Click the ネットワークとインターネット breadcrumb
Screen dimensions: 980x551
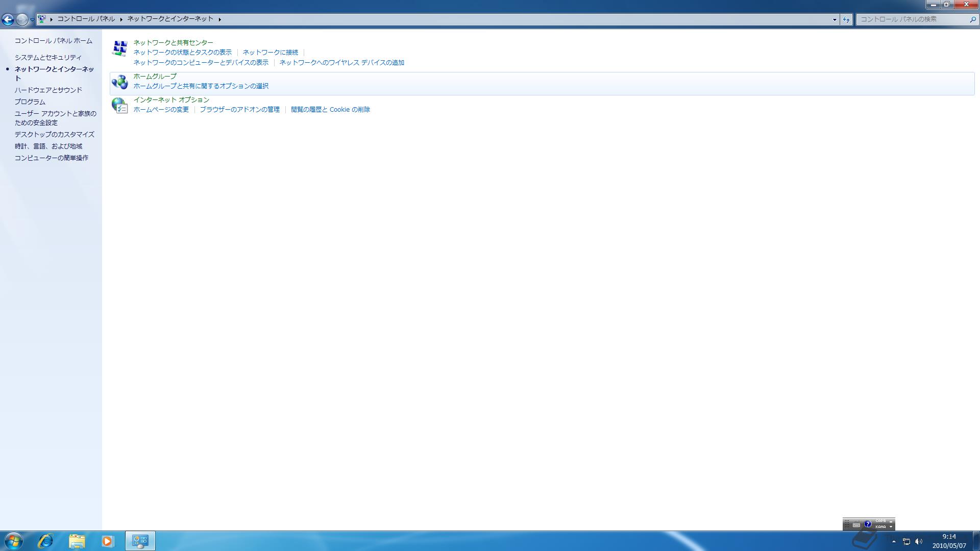pyautogui.click(x=170, y=19)
